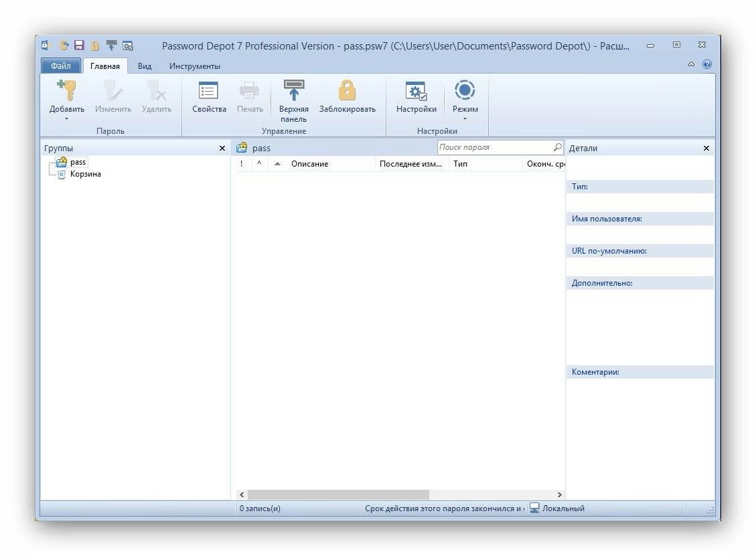Click the horizontal scrollbar thumb
This screenshot has height=556, width=756.
338,495
